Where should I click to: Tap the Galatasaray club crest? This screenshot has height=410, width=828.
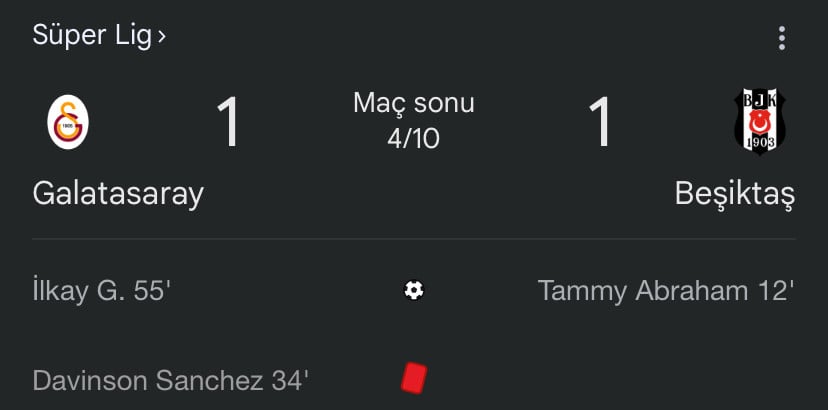[67, 122]
